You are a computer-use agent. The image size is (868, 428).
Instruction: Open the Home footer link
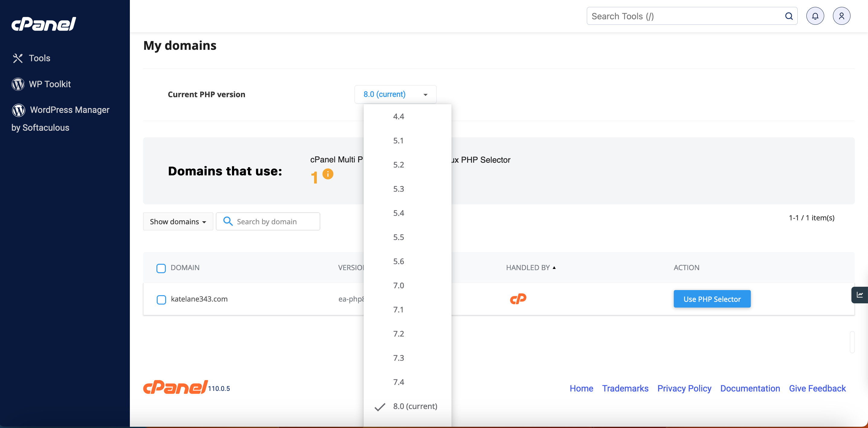point(581,388)
